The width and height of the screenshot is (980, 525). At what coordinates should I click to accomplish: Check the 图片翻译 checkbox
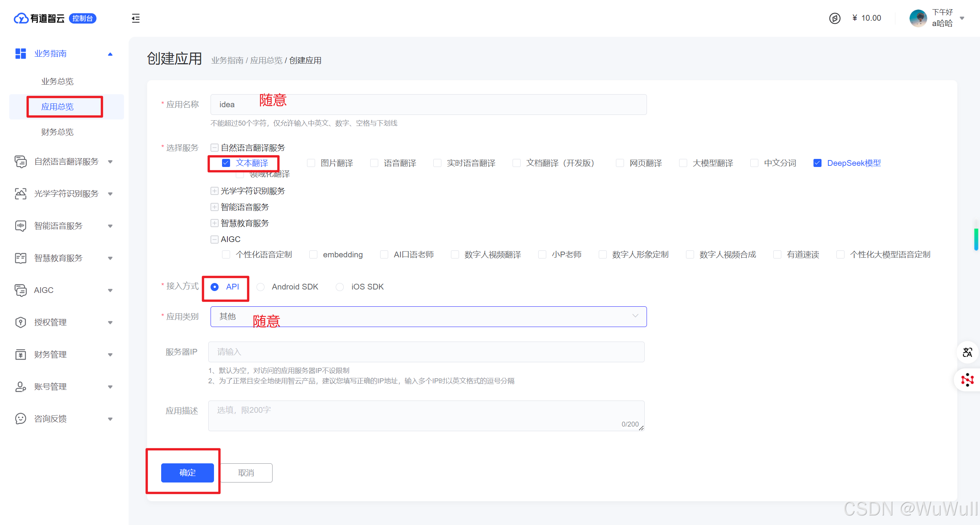311,163
